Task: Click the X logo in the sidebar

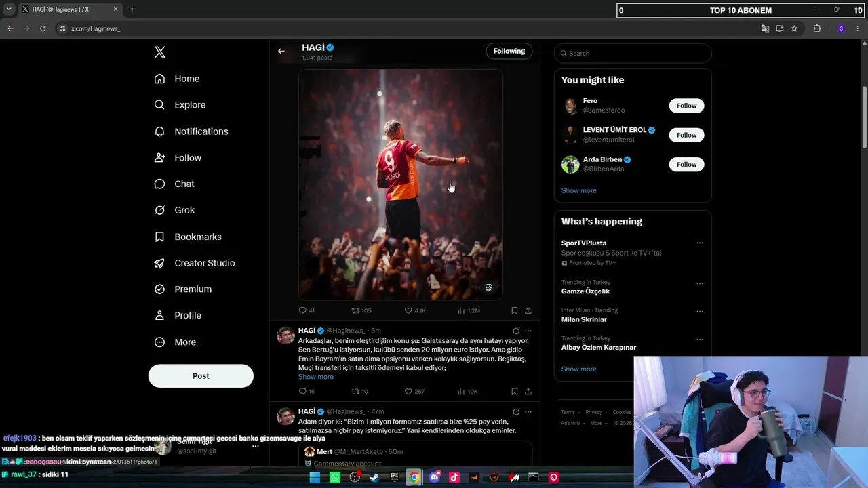Action: pyautogui.click(x=160, y=52)
